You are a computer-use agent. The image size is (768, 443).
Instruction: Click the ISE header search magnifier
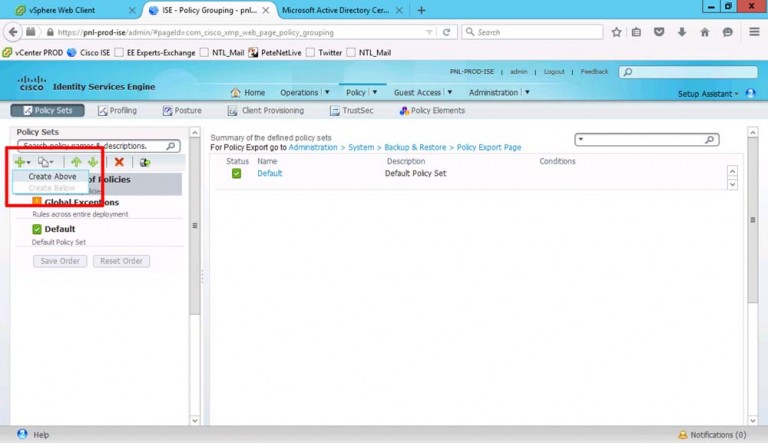(628, 72)
